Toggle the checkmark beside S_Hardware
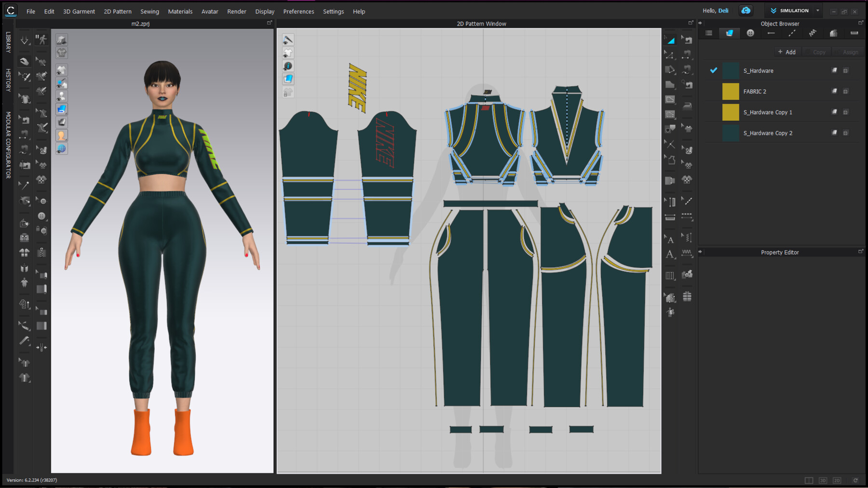The height and width of the screenshot is (488, 868). (x=713, y=70)
